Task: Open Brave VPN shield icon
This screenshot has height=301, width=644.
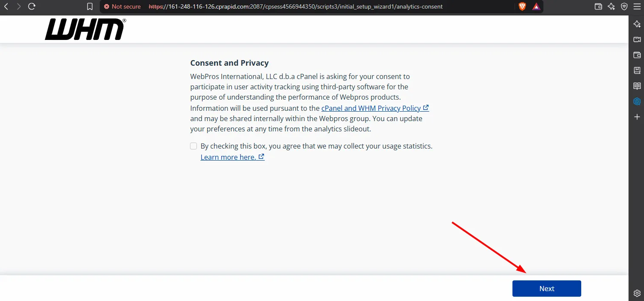Action: point(624,6)
